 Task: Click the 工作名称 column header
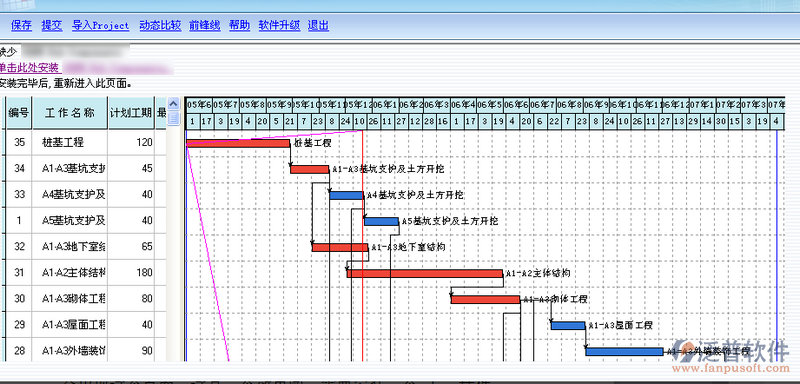click(x=70, y=113)
